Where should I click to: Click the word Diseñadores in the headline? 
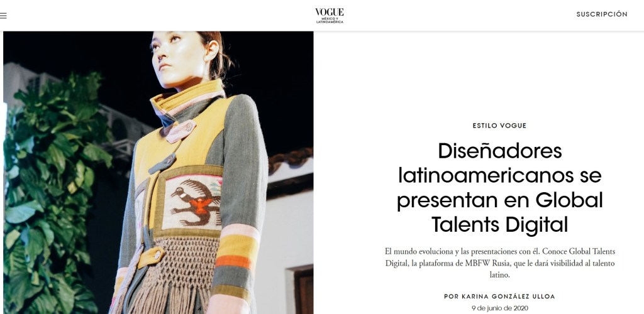coord(500,151)
